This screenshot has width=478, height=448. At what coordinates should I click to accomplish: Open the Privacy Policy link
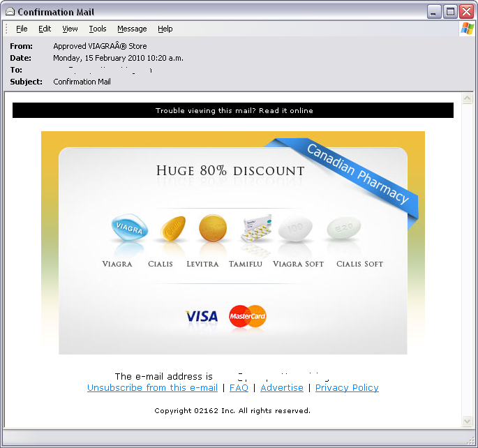(347, 388)
